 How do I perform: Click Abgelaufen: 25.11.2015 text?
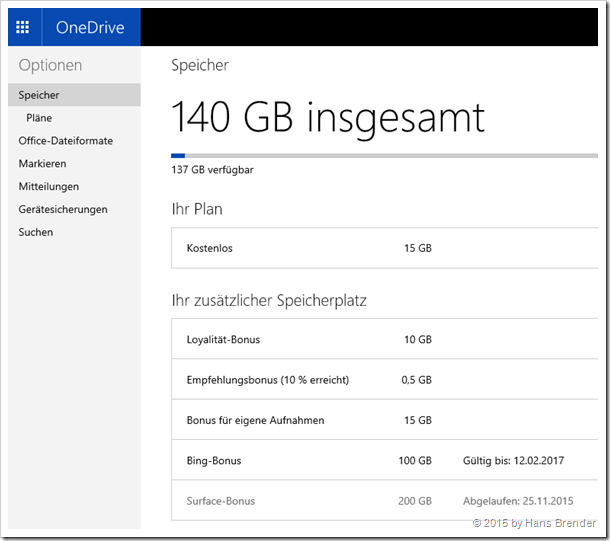tap(518, 501)
